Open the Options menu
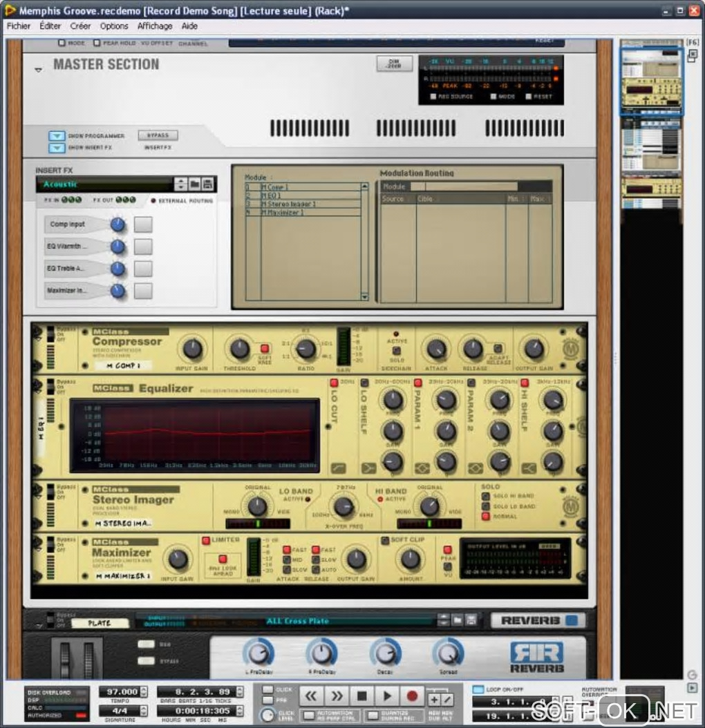 click(114, 26)
